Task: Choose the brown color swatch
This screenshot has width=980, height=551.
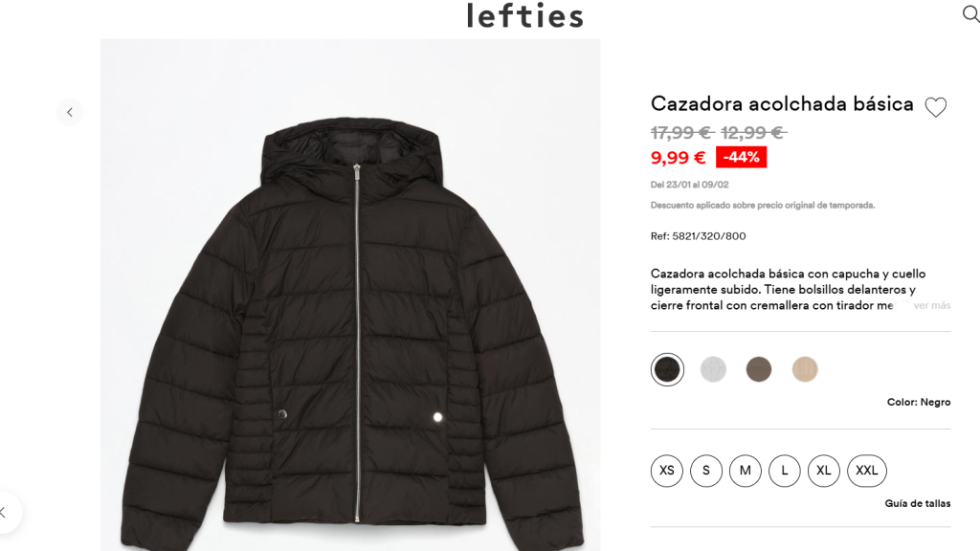Action: (759, 369)
